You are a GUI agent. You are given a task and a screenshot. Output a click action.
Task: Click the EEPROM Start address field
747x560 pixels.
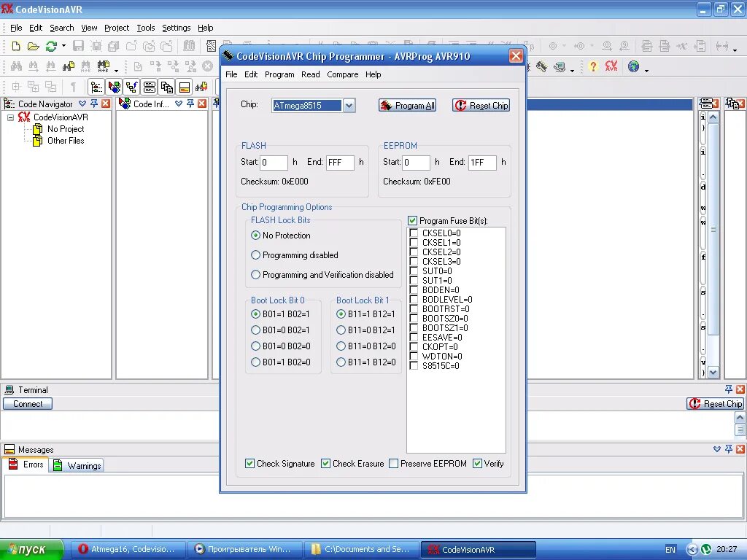[x=416, y=163]
